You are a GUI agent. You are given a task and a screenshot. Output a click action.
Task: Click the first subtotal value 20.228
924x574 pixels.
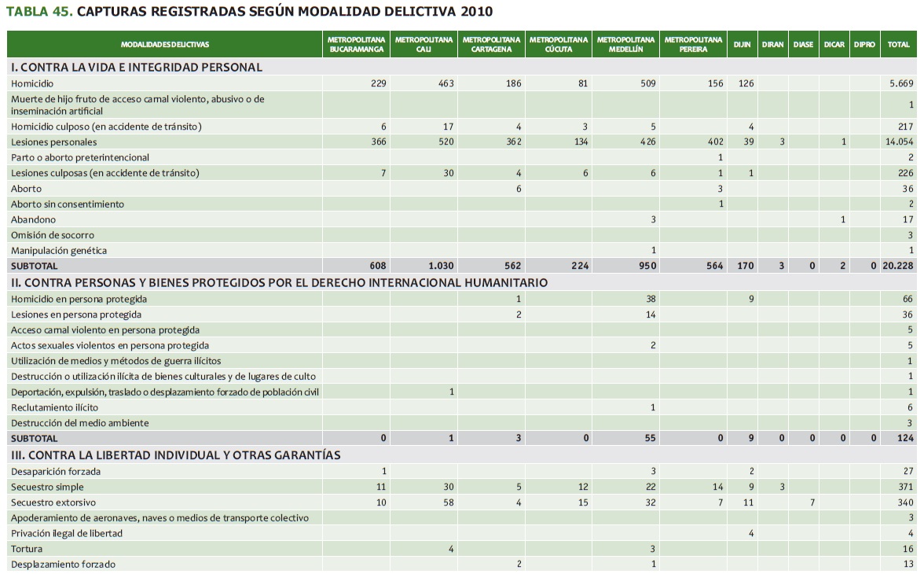[x=898, y=266]
